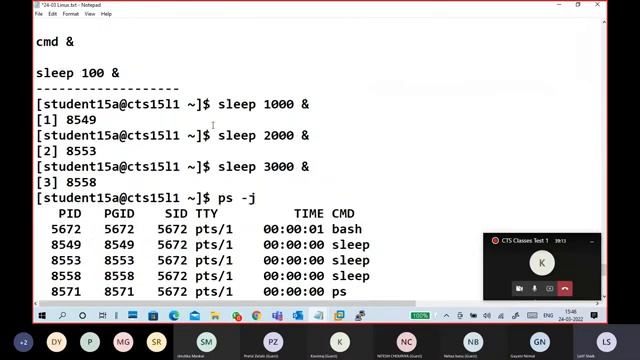Hang up the Teams call
The image size is (640, 360).
tap(565, 289)
